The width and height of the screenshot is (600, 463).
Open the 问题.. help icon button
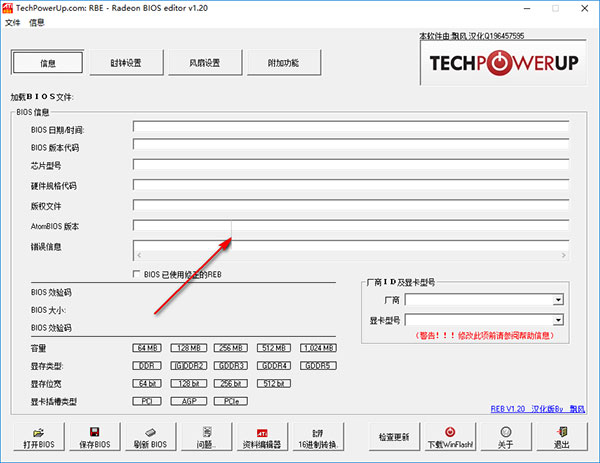click(207, 437)
